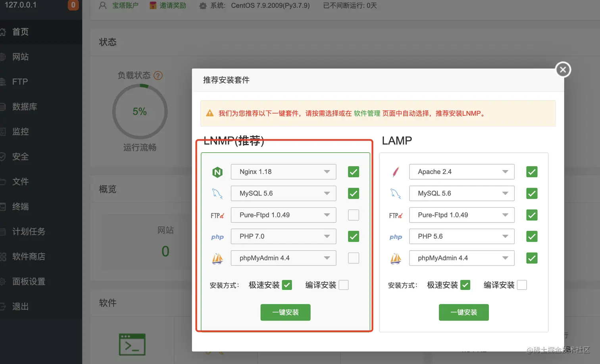Enable LAMP 编译安装 checkbox
Viewport: 600px width, 364px height.
click(522, 285)
